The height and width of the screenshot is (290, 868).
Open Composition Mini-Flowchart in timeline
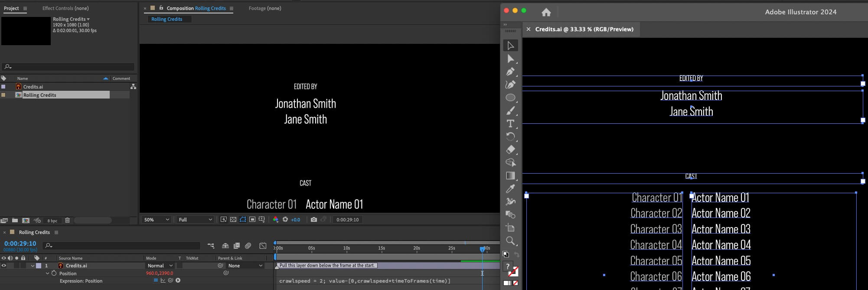[211, 246]
